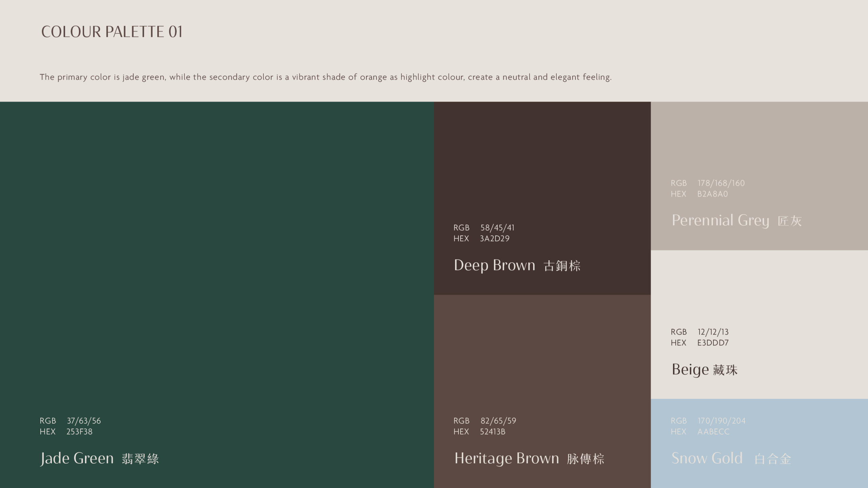The height and width of the screenshot is (488, 868).
Task: Click HEX code 52413B
Action: coord(492,432)
